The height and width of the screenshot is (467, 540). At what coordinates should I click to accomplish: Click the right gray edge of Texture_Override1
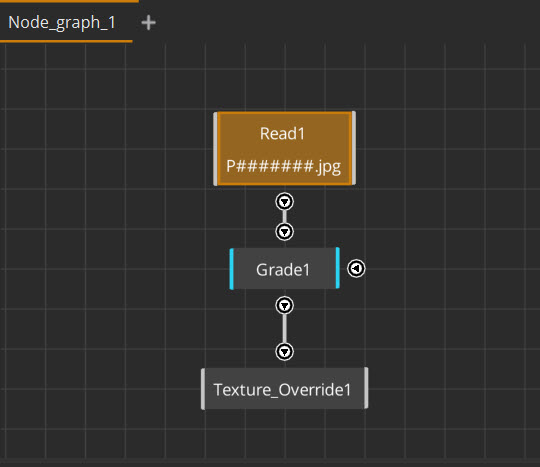[x=366, y=388]
